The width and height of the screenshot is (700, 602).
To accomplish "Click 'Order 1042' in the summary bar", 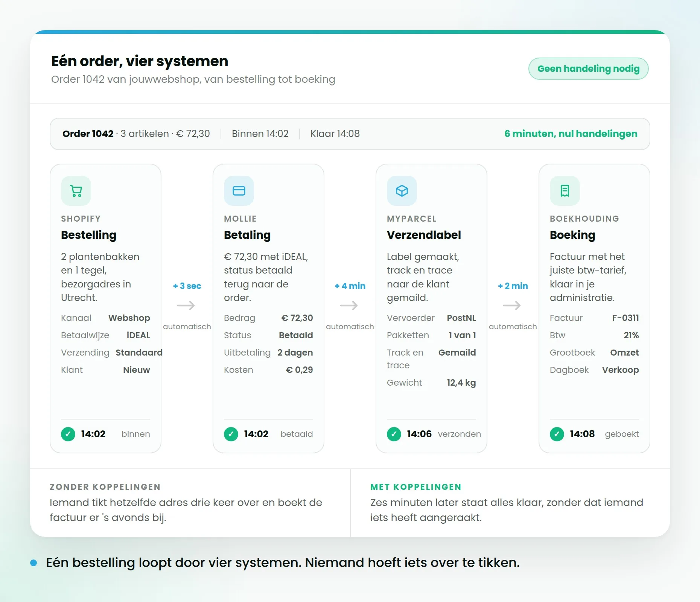I will pos(88,134).
